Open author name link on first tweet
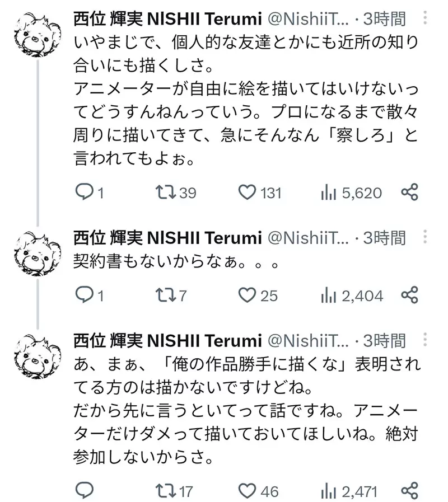The height and width of the screenshot is (502, 448). point(167,19)
